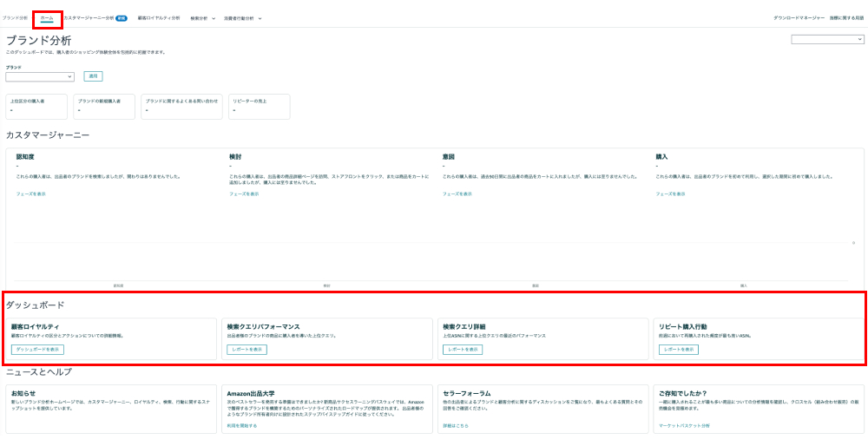Select the リピーターの売上 metric card
This screenshot has width=868, height=446.
259,106
